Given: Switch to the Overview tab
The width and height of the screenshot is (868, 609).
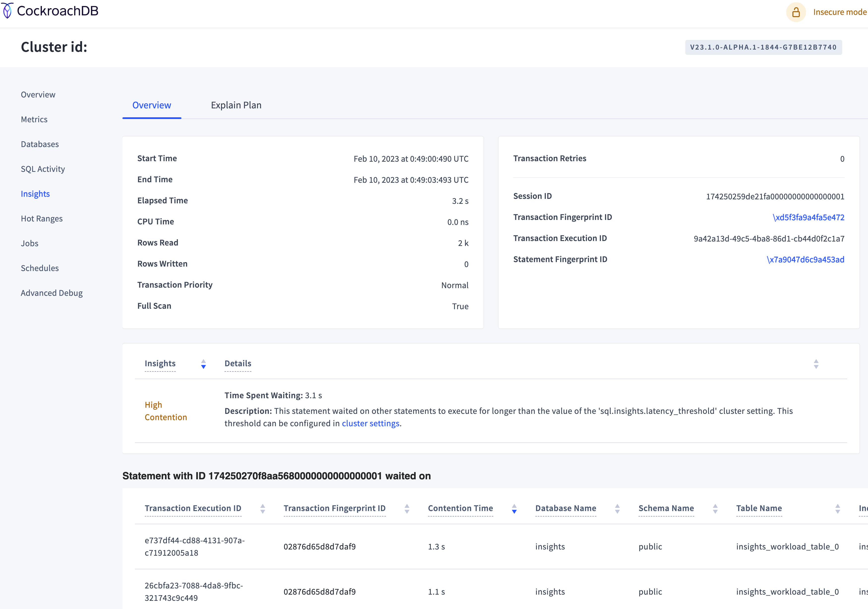Looking at the screenshot, I should (x=152, y=105).
